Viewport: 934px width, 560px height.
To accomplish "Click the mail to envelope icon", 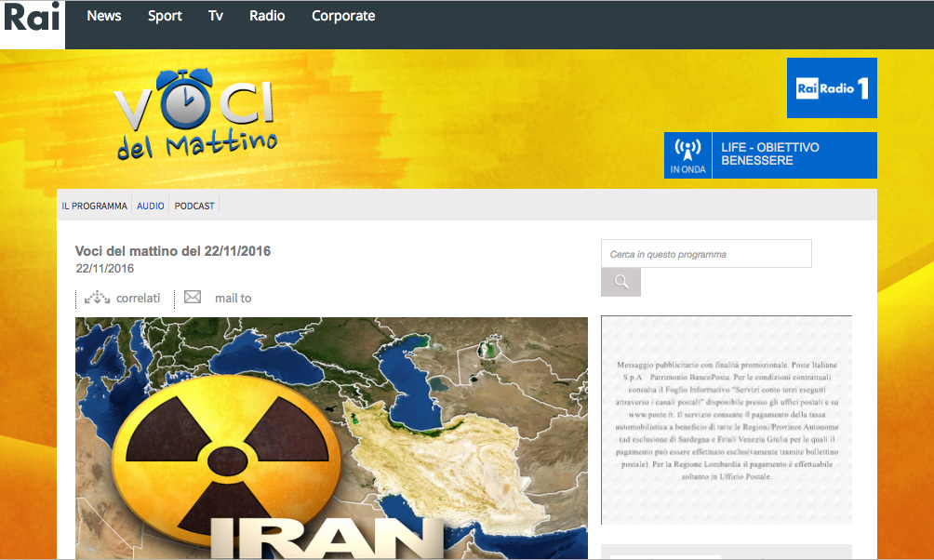I will [193, 298].
